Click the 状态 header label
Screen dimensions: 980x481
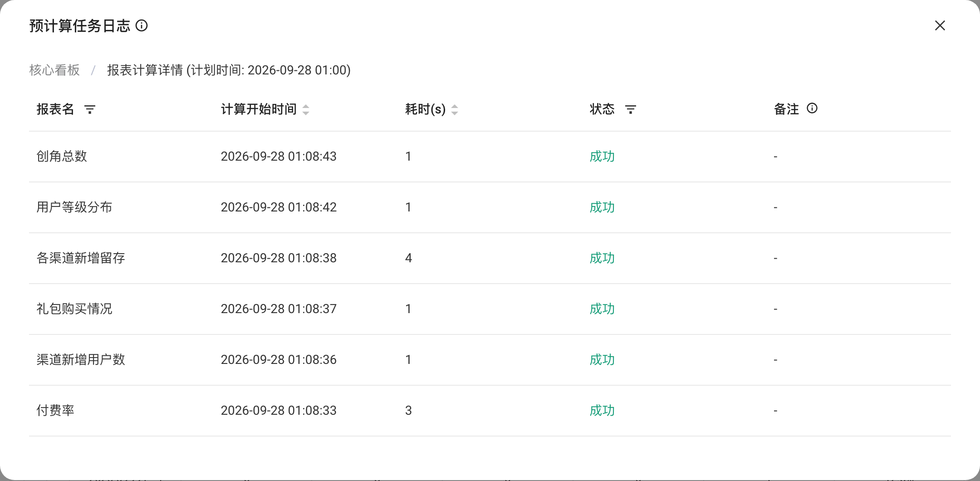[602, 109]
